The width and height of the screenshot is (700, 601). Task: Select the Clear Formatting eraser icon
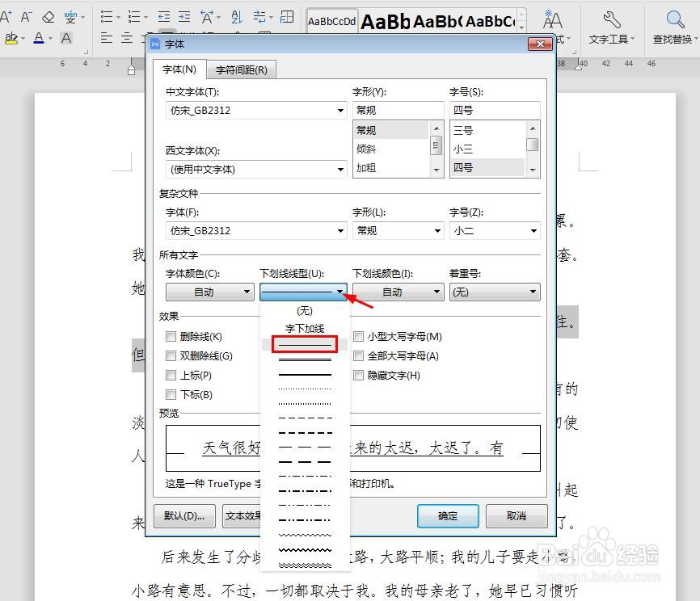click(48, 16)
